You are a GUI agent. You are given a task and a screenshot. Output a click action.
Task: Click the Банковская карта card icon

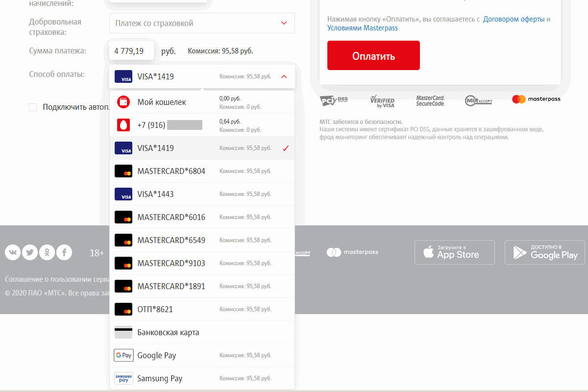point(123,332)
